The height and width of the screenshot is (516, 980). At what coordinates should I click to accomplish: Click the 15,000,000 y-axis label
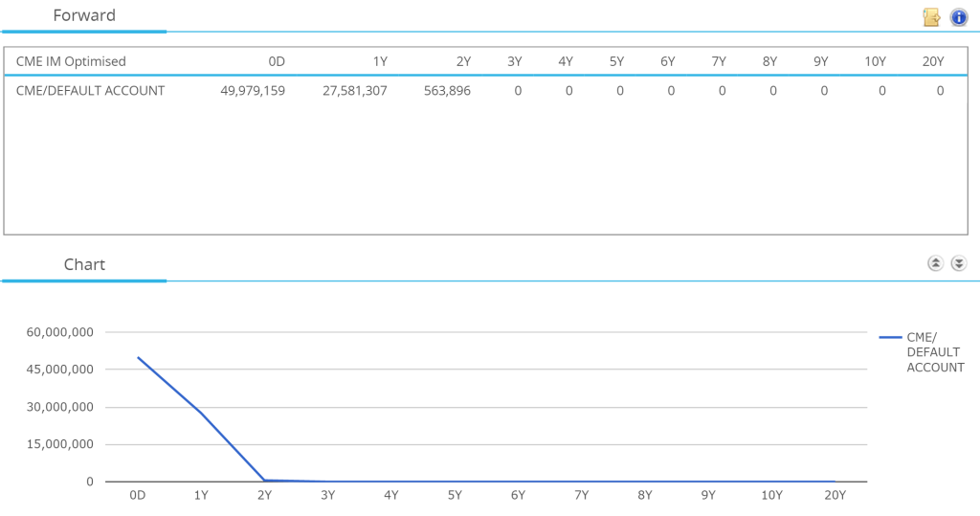tap(60, 444)
